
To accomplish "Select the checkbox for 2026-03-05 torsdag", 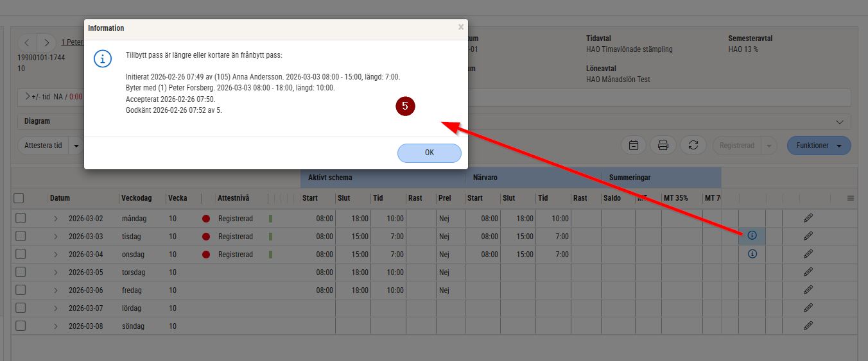I will [21, 272].
